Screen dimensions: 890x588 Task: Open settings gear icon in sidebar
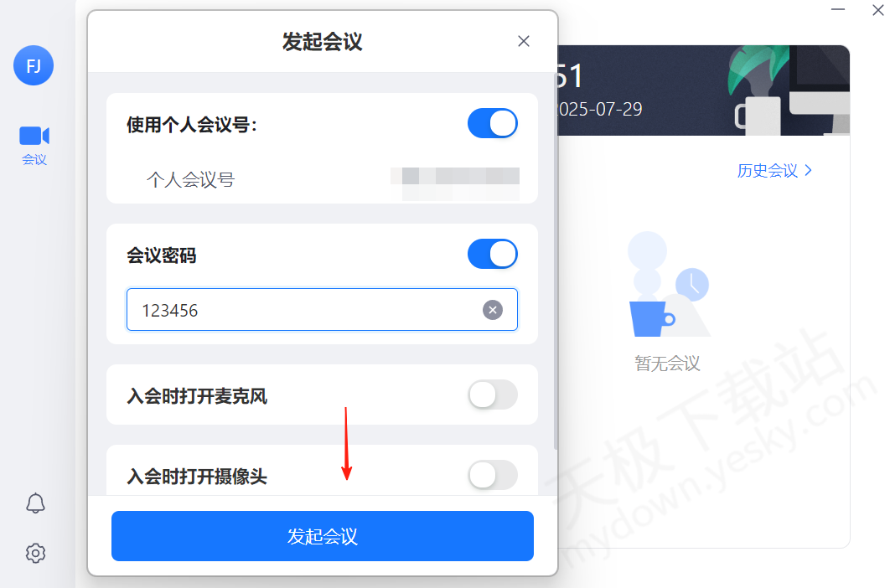[35, 553]
